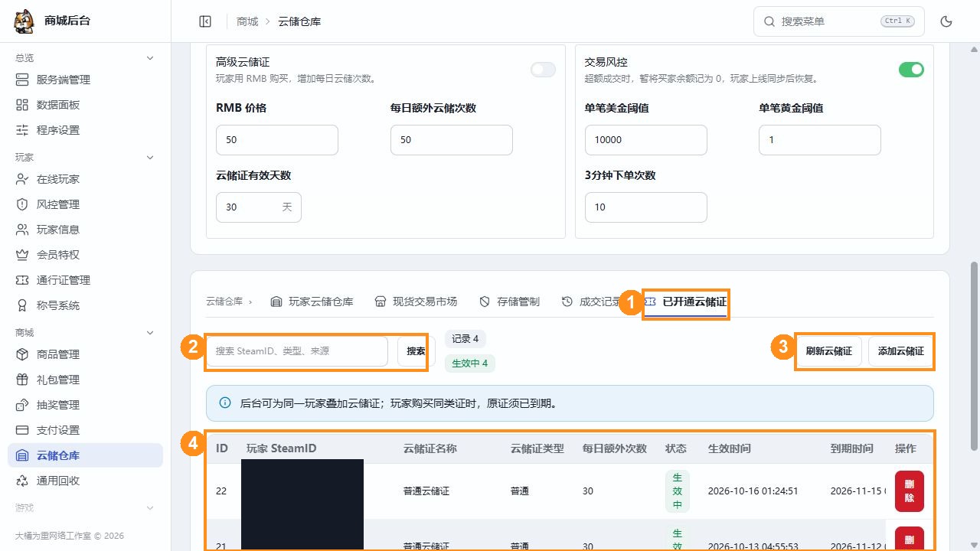This screenshot has width=980, height=551.
Task: Open 数据面板 sidebar item
Action: 85,105
